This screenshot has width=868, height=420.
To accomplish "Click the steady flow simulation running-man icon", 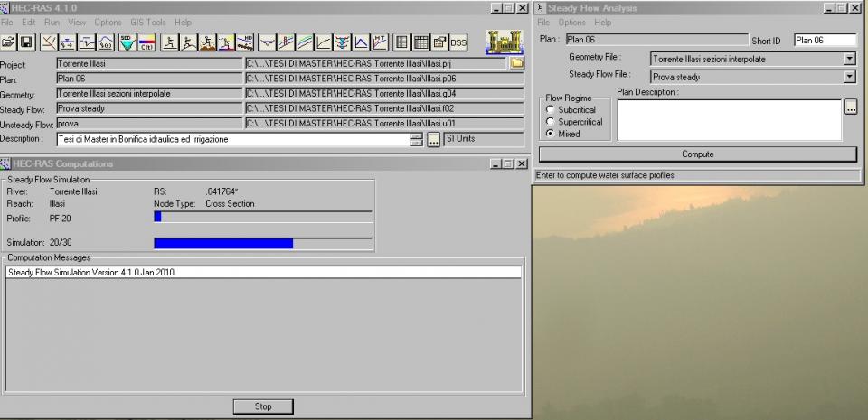I will (167, 42).
